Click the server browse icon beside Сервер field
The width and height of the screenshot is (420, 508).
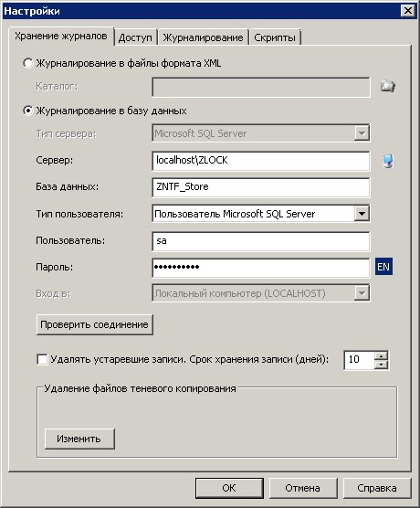(x=388, y=161)
